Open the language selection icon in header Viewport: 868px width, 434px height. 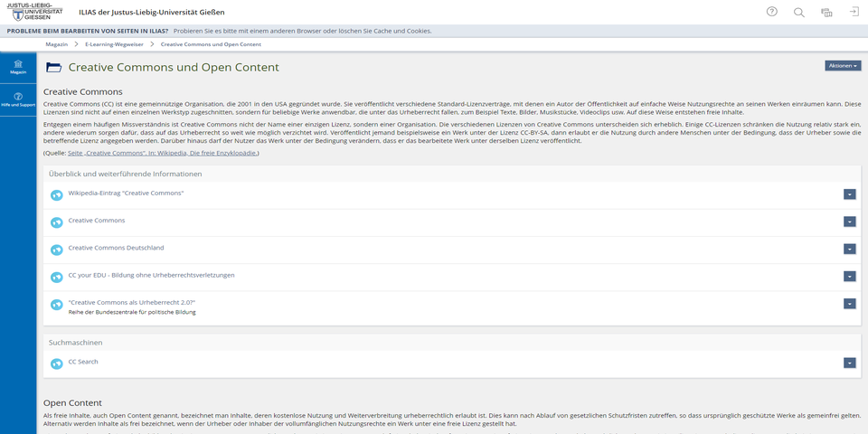(x=826, y=12)
